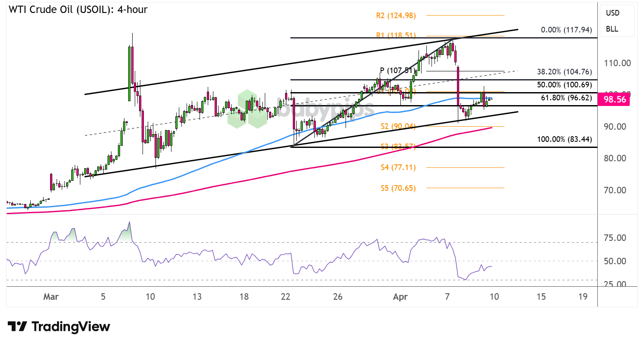Click the pivot point P (107.51) label
The width and height of the screenshot is (644, 346).
(397, 69)
